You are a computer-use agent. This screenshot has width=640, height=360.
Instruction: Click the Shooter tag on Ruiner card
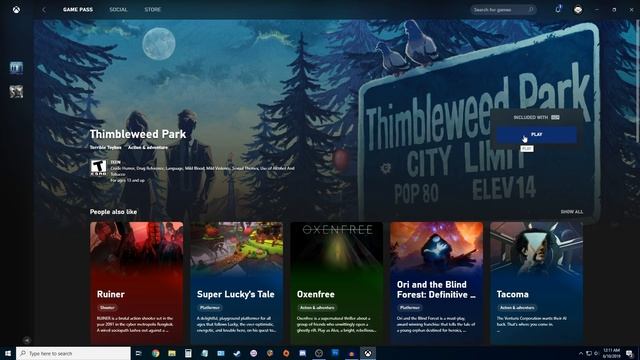pos(107,308)
